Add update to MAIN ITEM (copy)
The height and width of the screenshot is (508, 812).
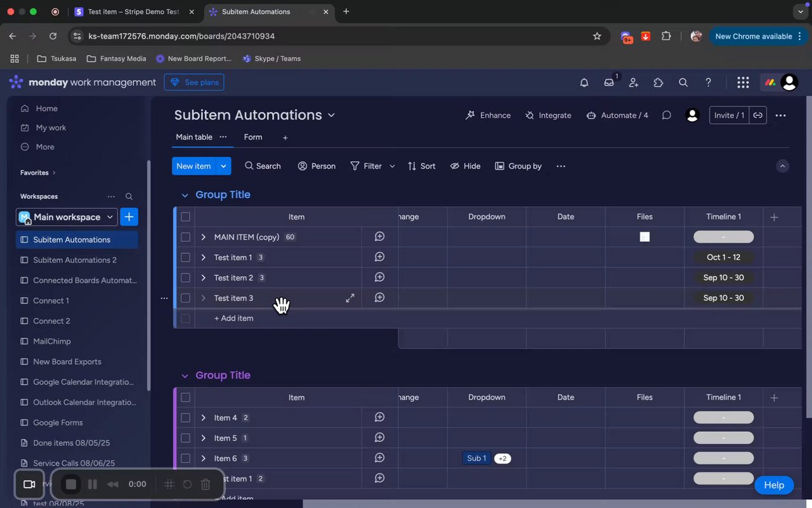coord(379,236)
